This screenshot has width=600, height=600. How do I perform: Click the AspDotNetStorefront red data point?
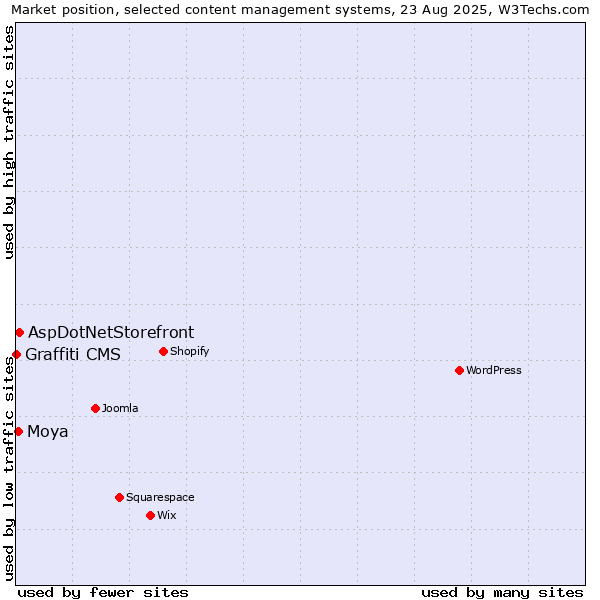[x=20, y=333]
